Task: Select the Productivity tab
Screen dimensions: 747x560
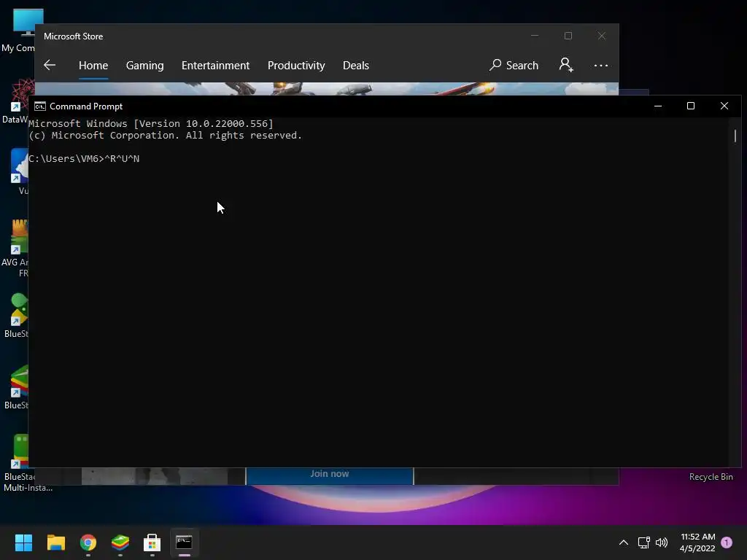Action: coord(296,65)
